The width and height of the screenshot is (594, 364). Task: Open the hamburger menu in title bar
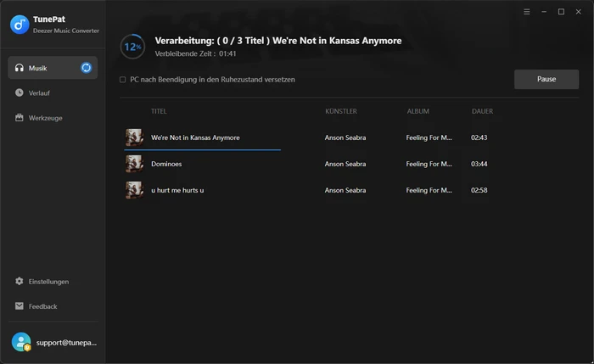[x=527, y=12]
